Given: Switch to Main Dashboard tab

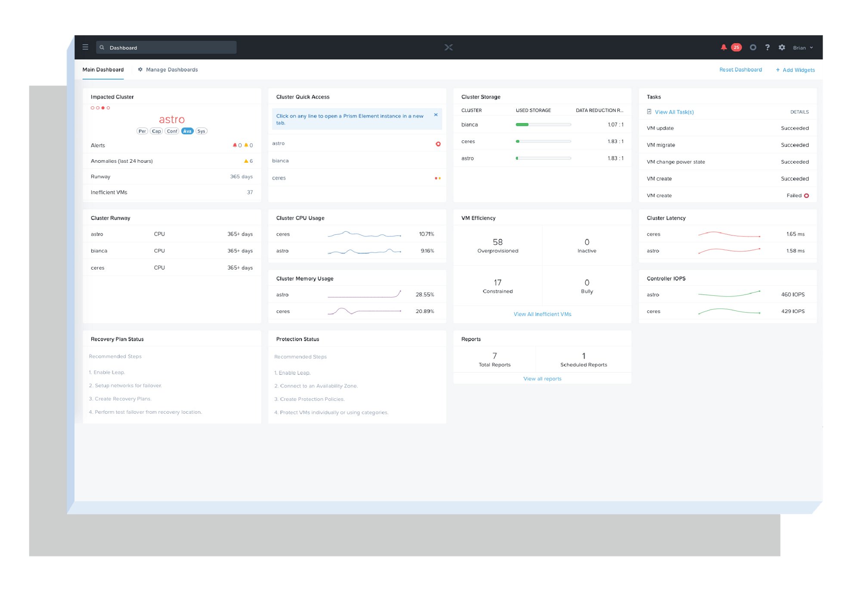Looking at the screenshot, I should [103, 70].
